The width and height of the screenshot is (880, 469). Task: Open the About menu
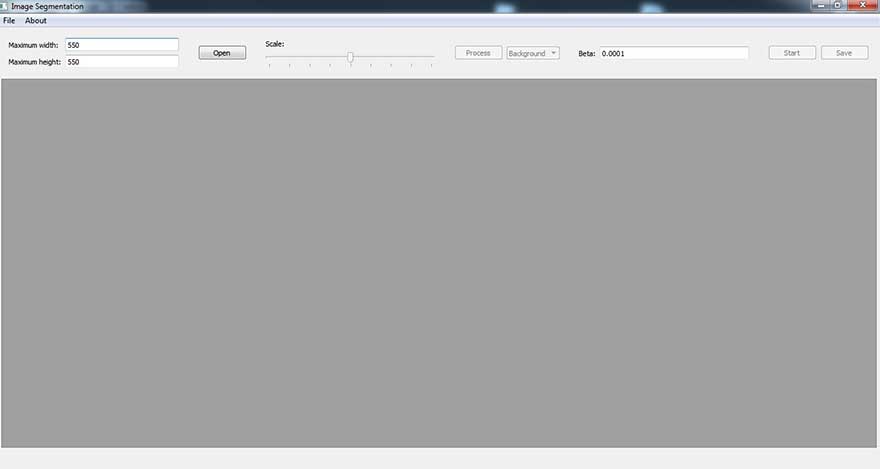click(36, 20)
